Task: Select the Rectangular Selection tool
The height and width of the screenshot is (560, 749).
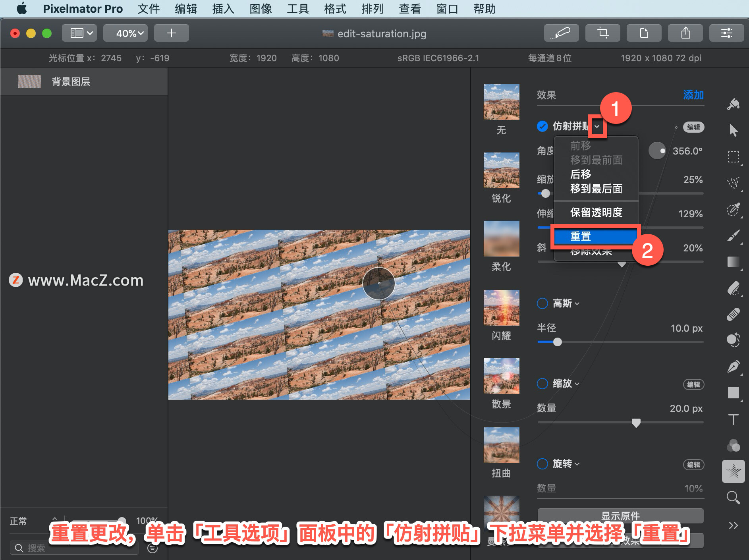Action: tap(733, 156)
